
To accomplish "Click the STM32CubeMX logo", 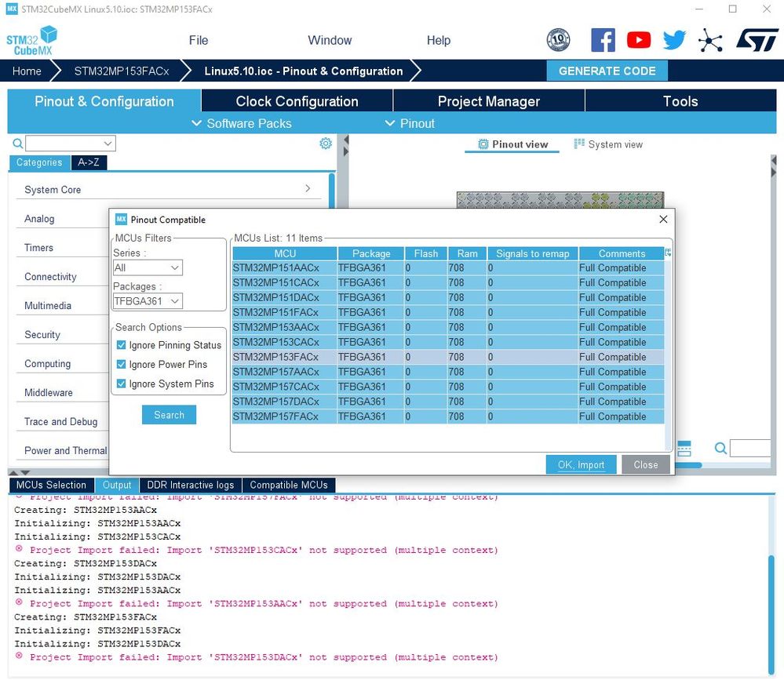I will click(31, 41).
